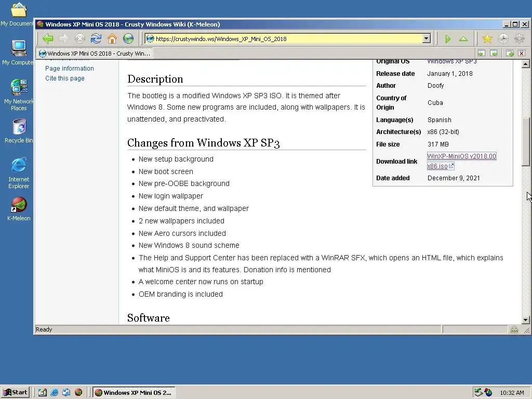Click the "New Aero cursors included" list item
The height and width of the screenshot is (399, 532).
(182, 233)
